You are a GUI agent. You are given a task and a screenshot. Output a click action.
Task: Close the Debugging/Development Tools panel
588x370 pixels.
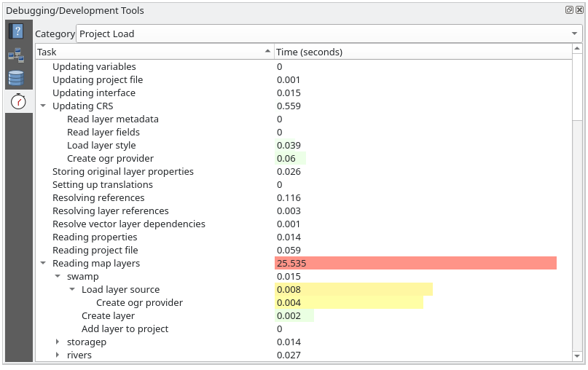(579, 10)
